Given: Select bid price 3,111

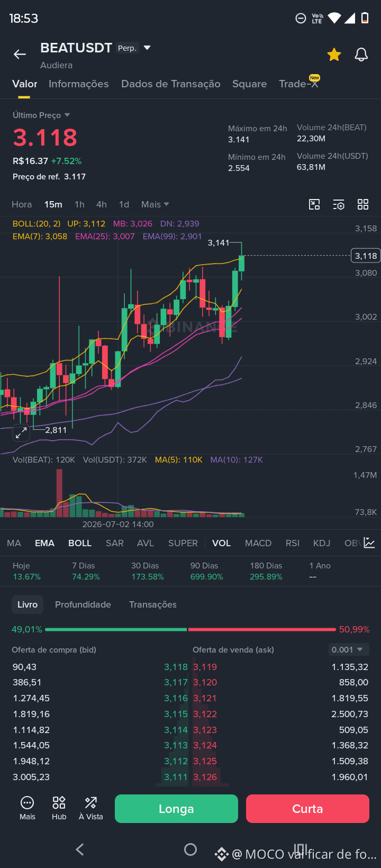Looking at the screenshot, I should pyautogui.click(x=176, y=777).
